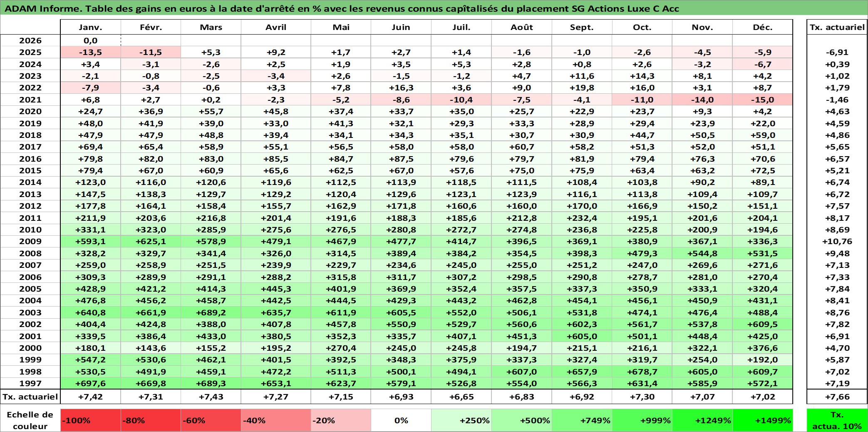
Task: Select the -100% color scale swatch
Action: (x=91, y=420)
